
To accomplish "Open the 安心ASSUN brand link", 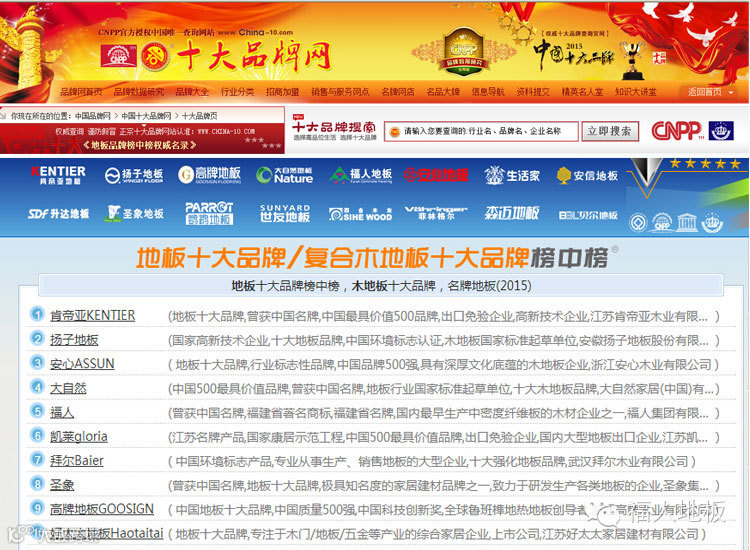I will [x=82, y=364].
